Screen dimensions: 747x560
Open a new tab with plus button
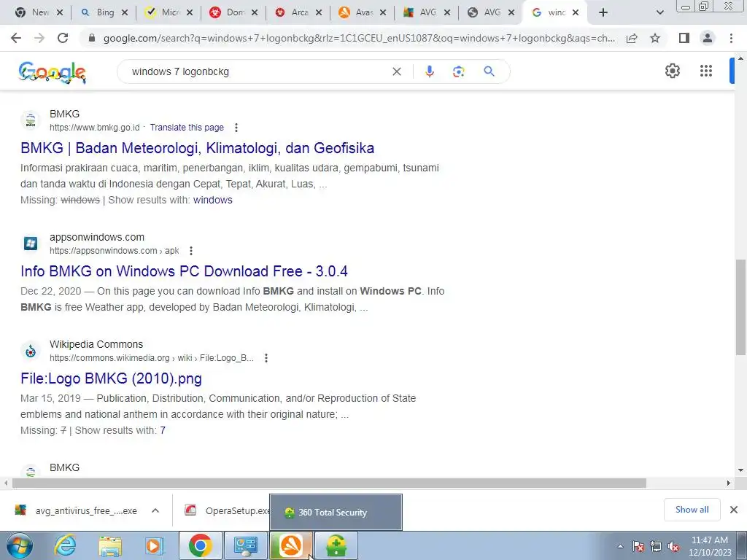[x=603, y=13]
